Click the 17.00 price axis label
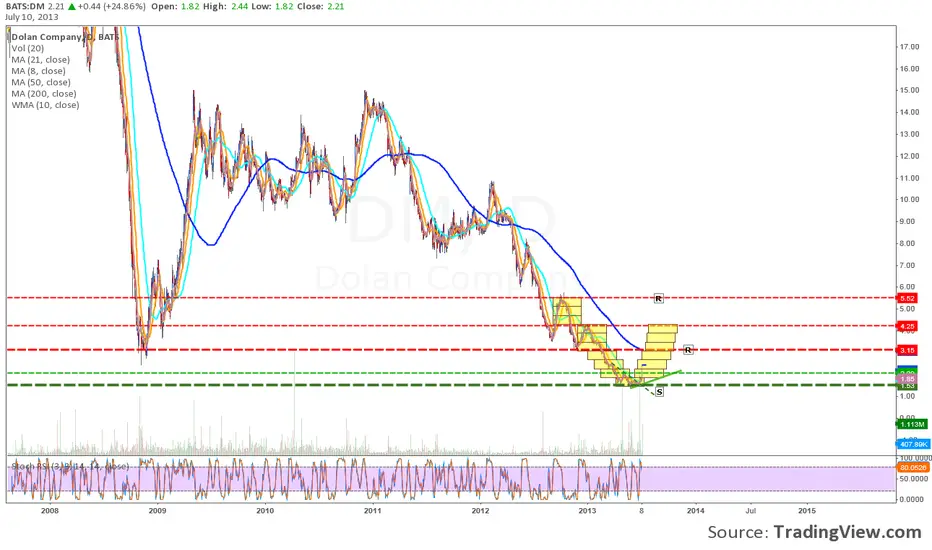The width and height of the screenshot is (932, 550). pos(909,46)
